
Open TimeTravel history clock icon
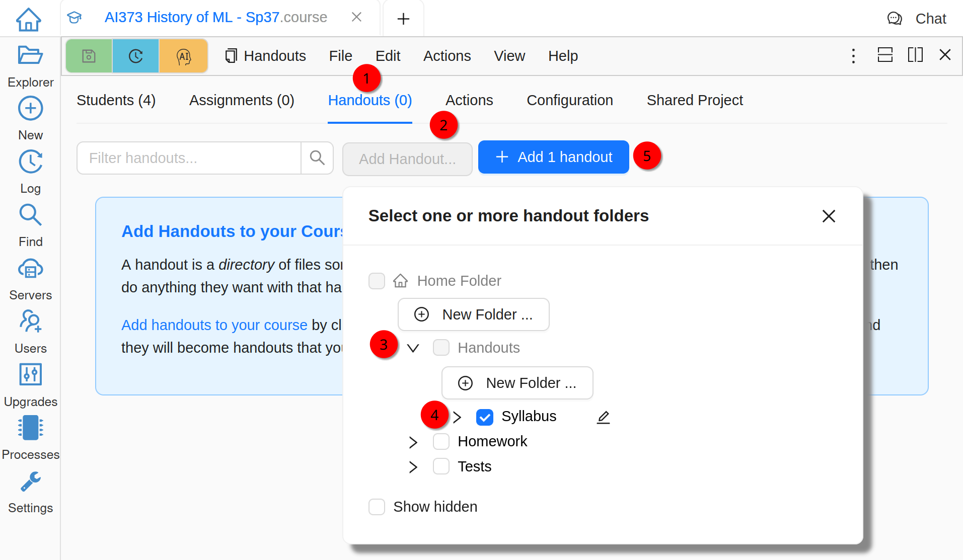pyautogui.click(x=135, y=56)
